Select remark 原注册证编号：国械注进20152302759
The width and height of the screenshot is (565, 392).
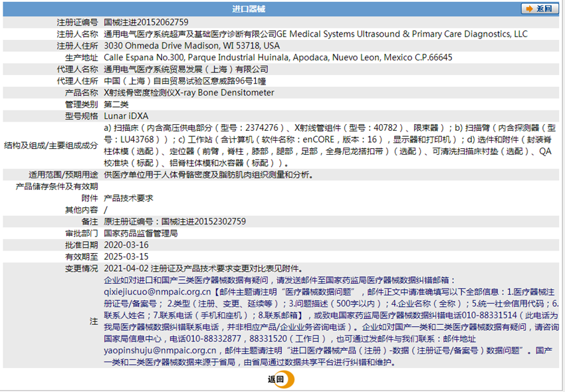point(175,222)
